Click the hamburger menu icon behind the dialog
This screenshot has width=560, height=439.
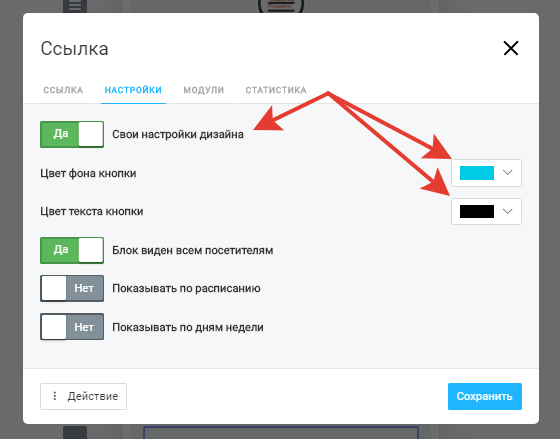coord(75,6)
